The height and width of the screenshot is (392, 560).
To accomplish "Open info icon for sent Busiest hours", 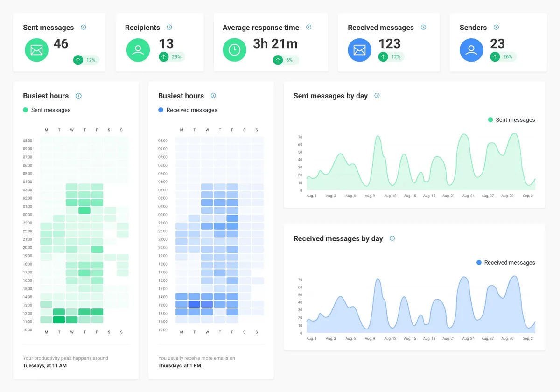I will 78,96.
